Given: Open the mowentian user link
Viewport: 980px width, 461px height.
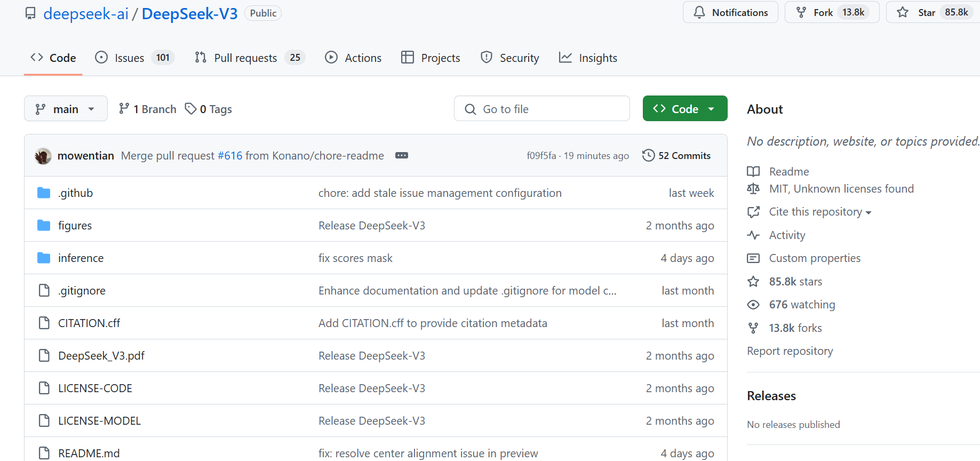Looking at the screenshot, I should click(x=86, y=155).
